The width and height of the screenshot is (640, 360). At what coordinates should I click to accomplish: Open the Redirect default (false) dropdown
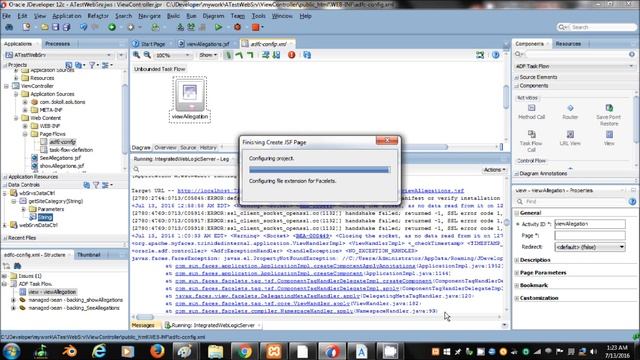coord(590,247)
